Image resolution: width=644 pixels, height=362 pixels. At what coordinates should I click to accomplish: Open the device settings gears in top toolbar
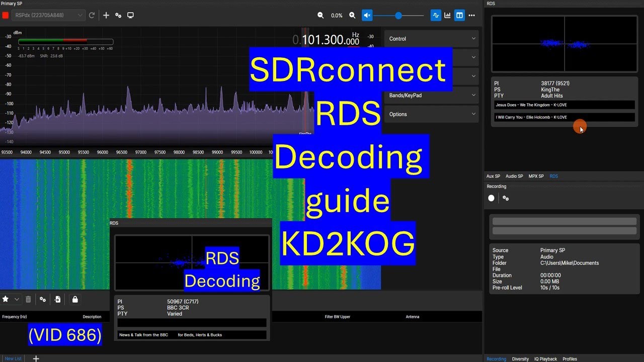point(118,16)
